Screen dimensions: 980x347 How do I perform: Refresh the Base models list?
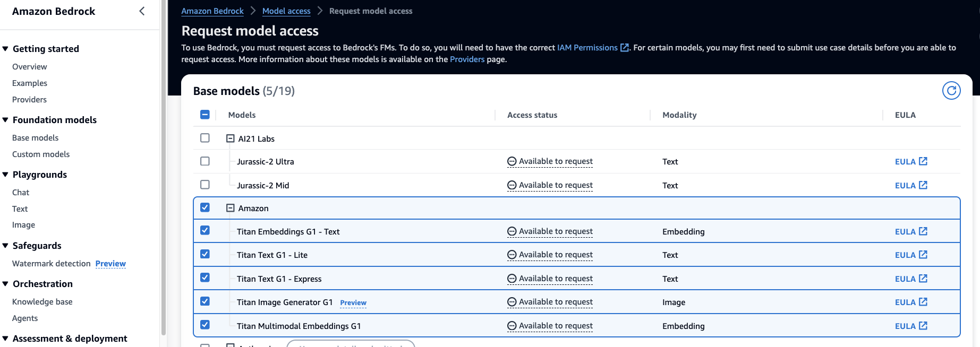click(951, 91)
